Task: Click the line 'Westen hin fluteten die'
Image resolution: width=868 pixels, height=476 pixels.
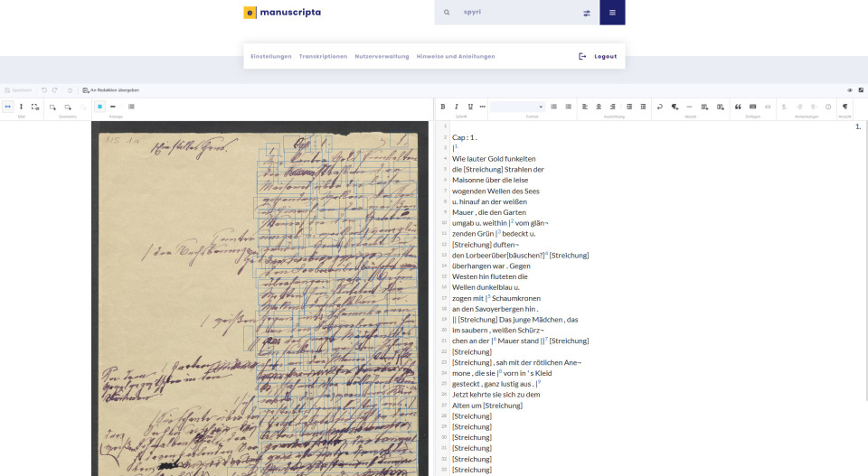Action: click(490, 277)
